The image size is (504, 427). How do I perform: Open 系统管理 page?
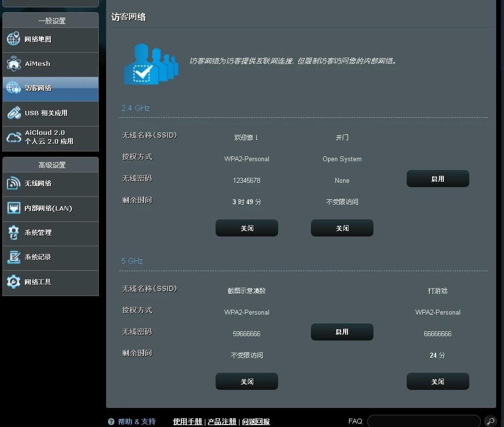pos(50,234)
